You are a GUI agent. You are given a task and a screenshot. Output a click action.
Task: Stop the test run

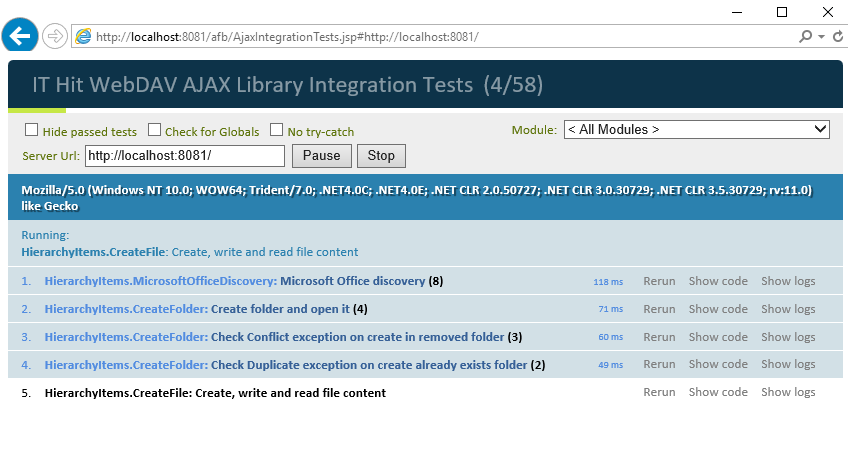tap(381, 156)
